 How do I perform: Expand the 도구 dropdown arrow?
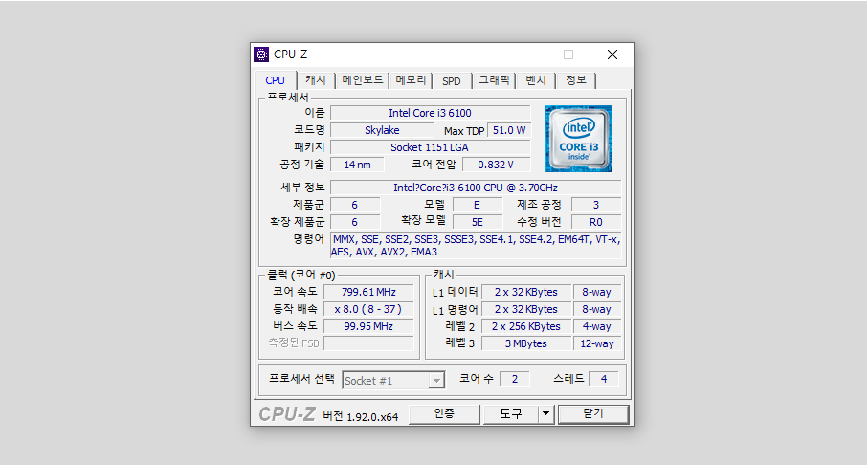(545, 414)
